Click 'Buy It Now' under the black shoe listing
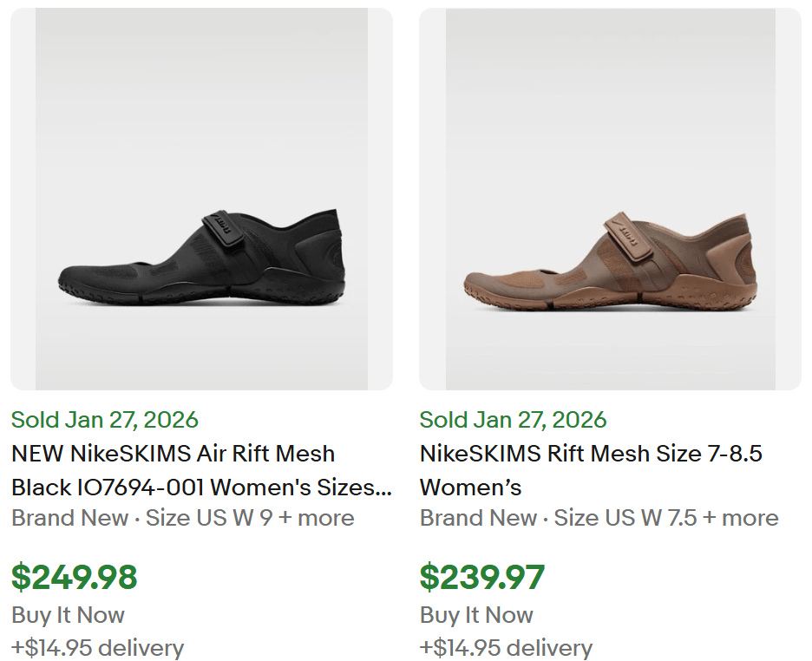 [67, 615]
